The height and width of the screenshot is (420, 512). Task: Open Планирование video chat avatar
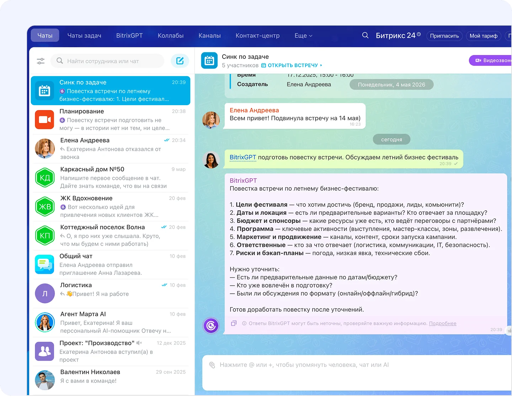tap(44, 120)
